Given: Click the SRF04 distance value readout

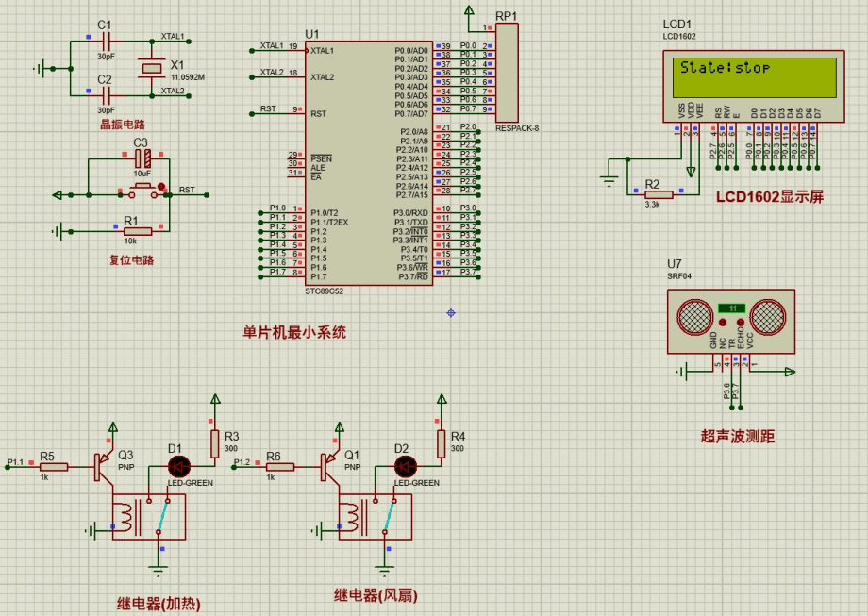Looking at the screenshot, I should [731, 308].
